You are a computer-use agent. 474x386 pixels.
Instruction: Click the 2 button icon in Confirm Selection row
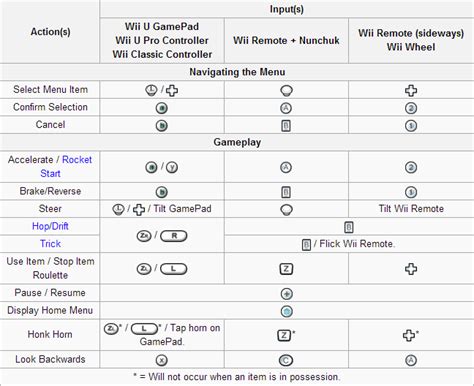pyautogui.click(x=411, y=108)
